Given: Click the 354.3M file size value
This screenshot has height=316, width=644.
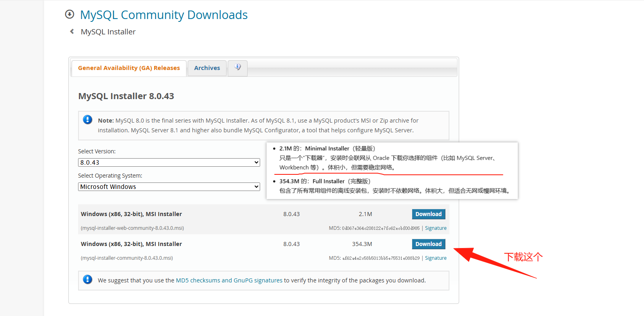Looking at the screenshot, I should [x=362, y=244].
